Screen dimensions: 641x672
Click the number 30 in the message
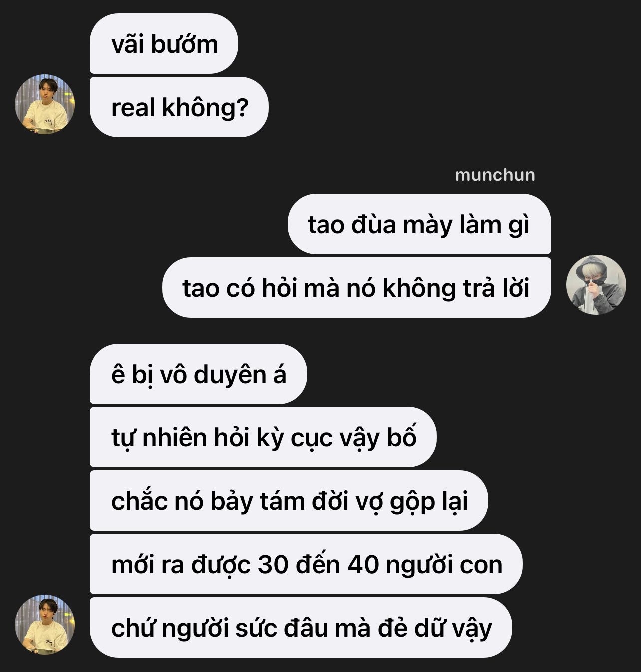tap(273, 565)
